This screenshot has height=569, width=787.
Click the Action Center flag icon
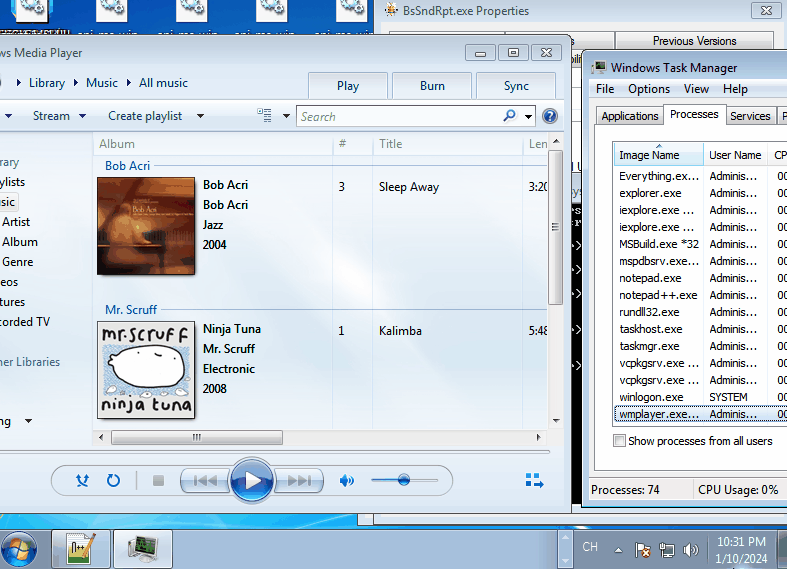642,550
